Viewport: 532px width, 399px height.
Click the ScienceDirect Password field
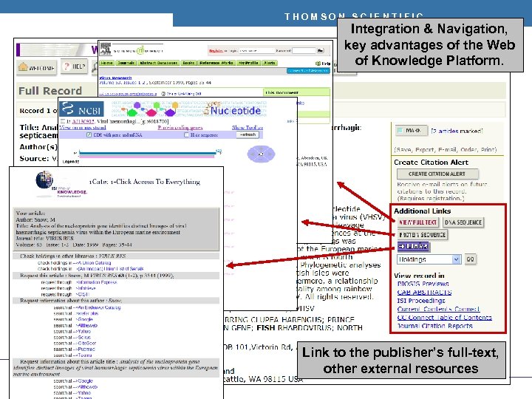coord(304,50)
